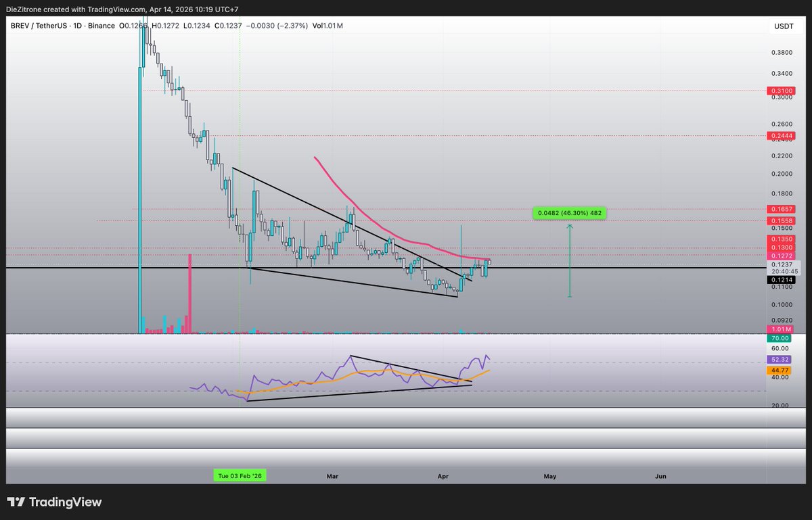The width and height of the screenshot is (812, 520).
Task: Click the green measurement label 0.0482 (46.30%) 482
Action: (568, 214)
